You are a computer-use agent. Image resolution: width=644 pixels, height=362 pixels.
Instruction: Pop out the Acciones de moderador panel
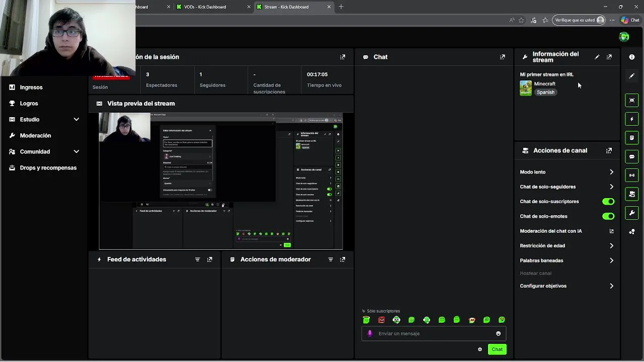click(343, 259)
